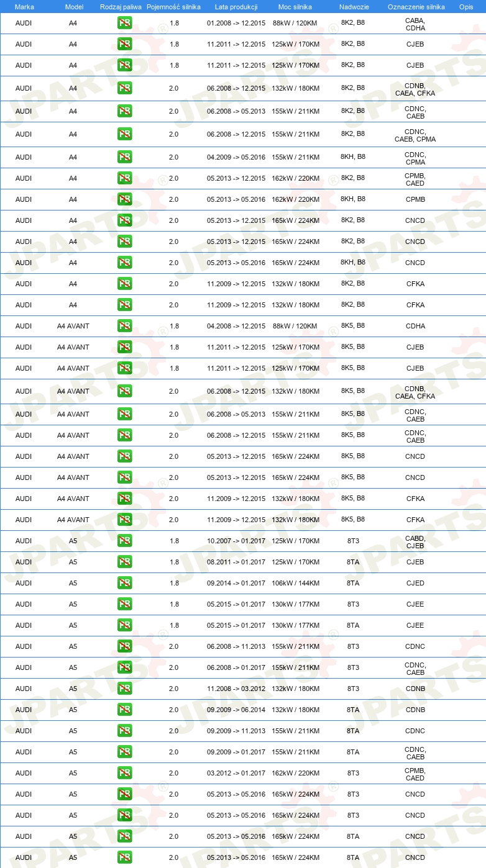
Task: Select the '106kW / 144KM' engine power cell
Action: 295,583
